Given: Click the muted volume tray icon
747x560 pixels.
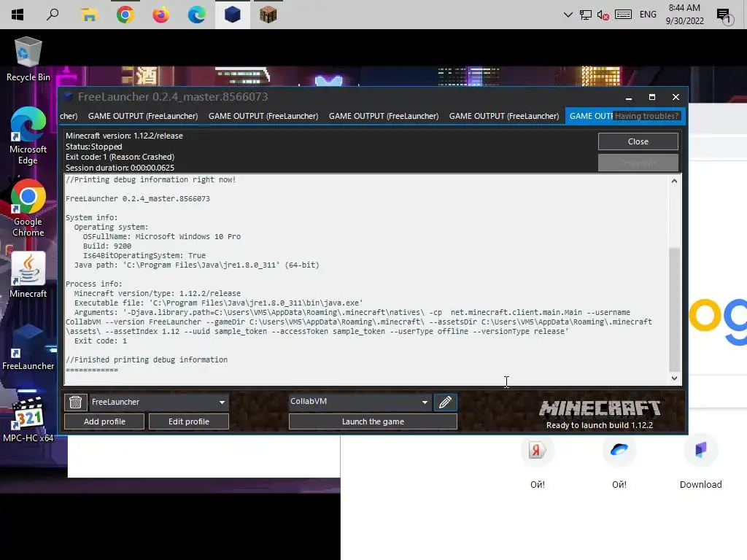Looking at the screenshot, I should [603, 15].
